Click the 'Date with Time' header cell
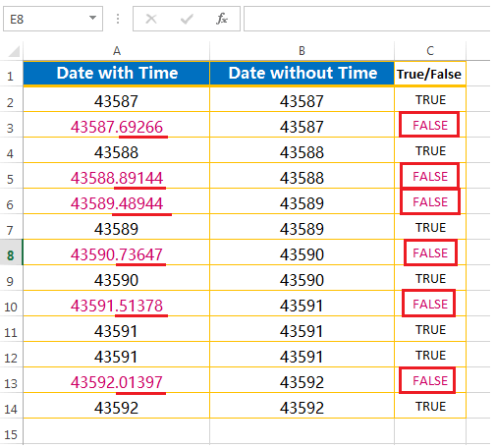 [x=117, y=74]
